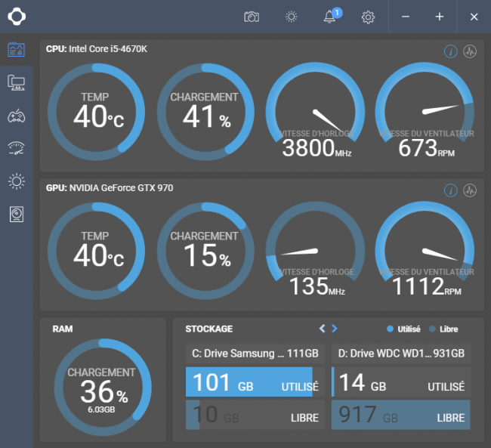Open the tuning speedometer sidebar icon
This screenshot has width=491, height=448.
(x=17, y=149)
